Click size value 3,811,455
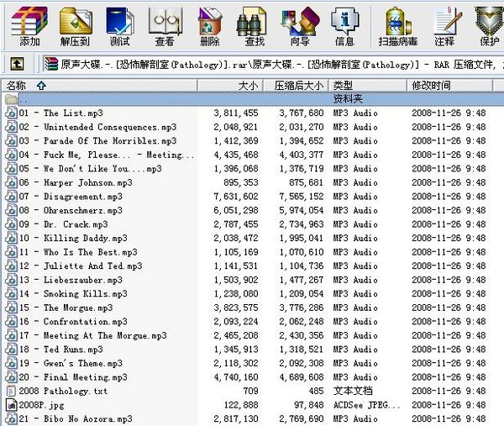Viewport: 504px width, 426px height. [x=236, y=113]
